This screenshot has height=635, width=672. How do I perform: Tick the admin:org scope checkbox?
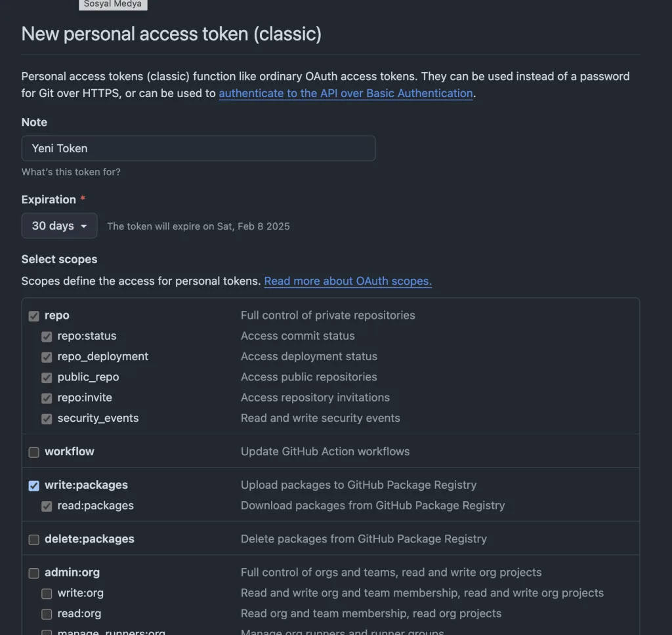tap(34, 573)
